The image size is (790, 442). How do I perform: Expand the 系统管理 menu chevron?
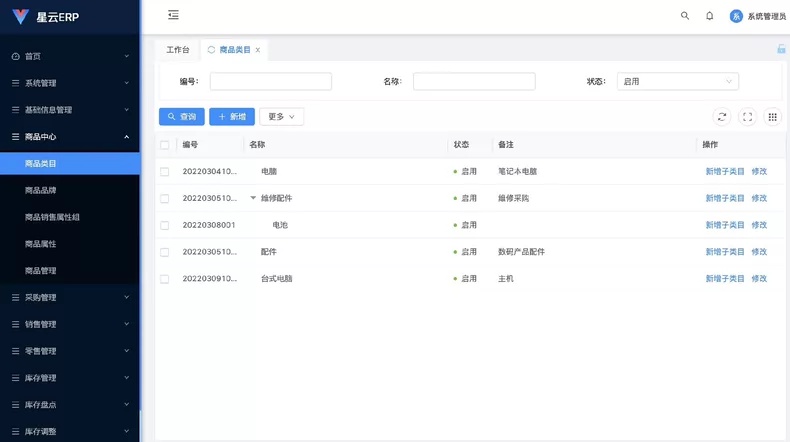coord(126,83)
